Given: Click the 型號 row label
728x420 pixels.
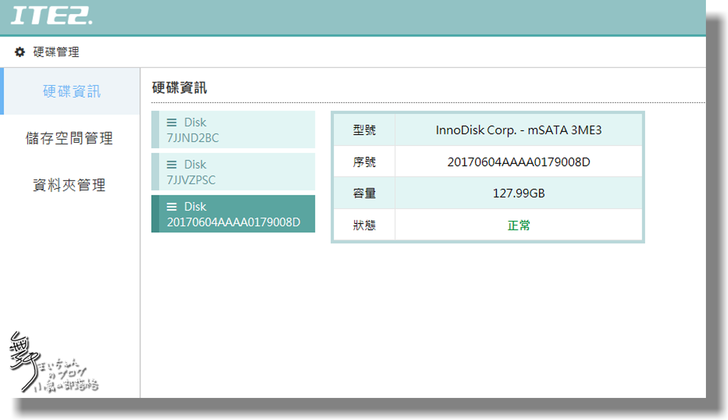Looking at the screenshot, I should click(x=365, y=130).
